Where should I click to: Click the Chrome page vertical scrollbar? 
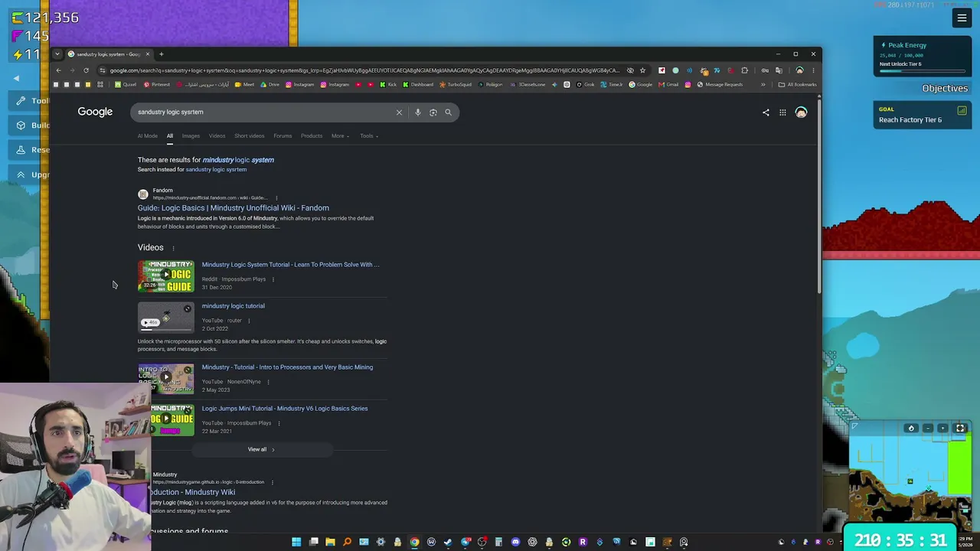(819, 196)
